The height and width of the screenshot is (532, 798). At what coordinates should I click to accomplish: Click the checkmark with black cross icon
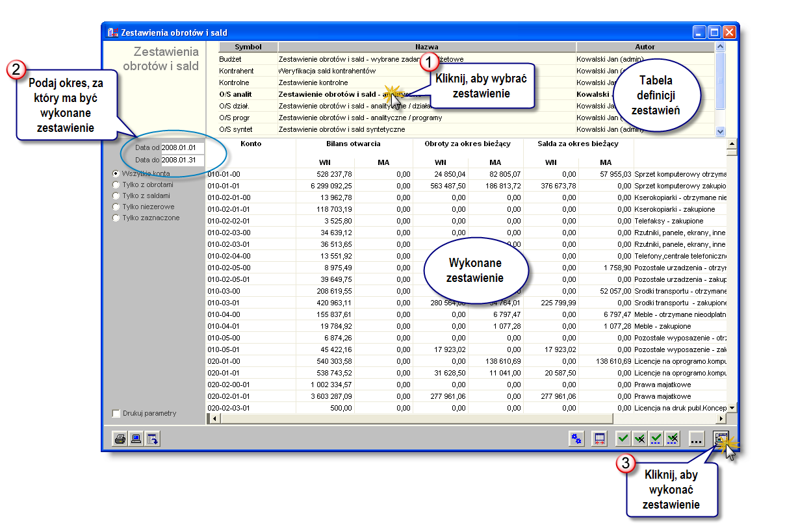click(639, 439)
